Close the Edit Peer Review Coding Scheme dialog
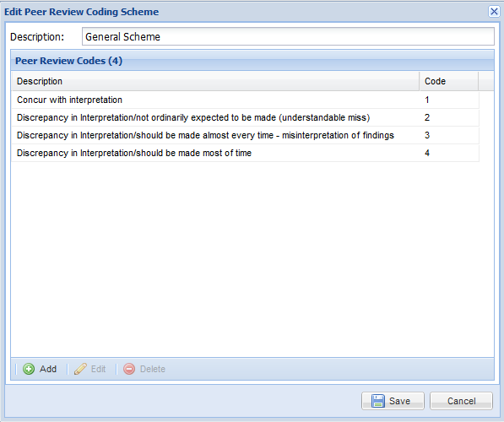The height and width of the screenshot is (422, 504). [x=494, y=12]
